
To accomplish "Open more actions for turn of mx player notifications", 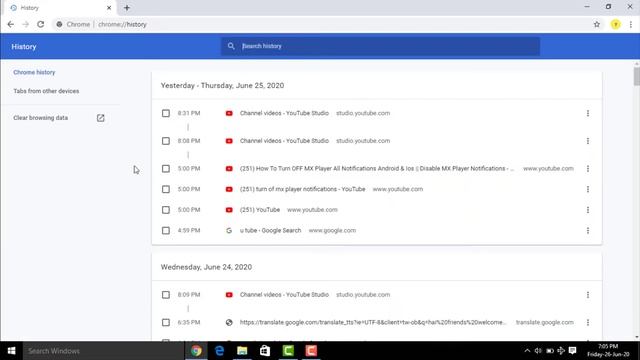I will [x=588, y=189].
